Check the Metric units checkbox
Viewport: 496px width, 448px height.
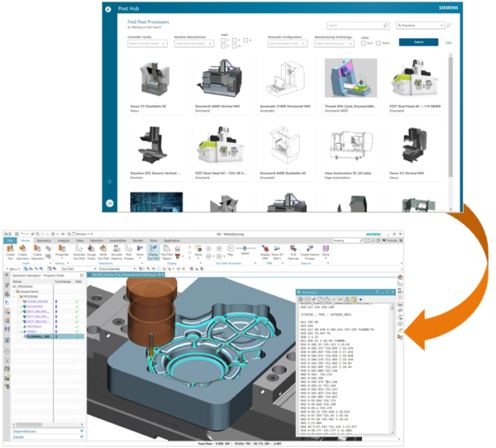coord(379,43)
